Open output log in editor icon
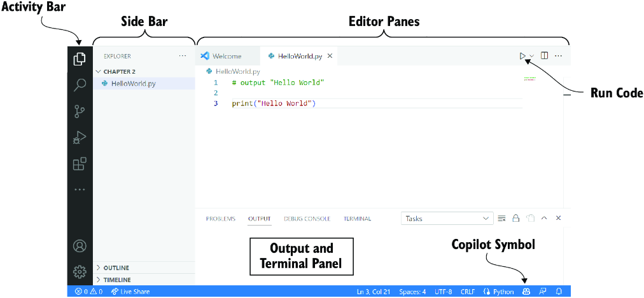The width and height of the screenshot is (644, 298). click(x=530, y=218)
